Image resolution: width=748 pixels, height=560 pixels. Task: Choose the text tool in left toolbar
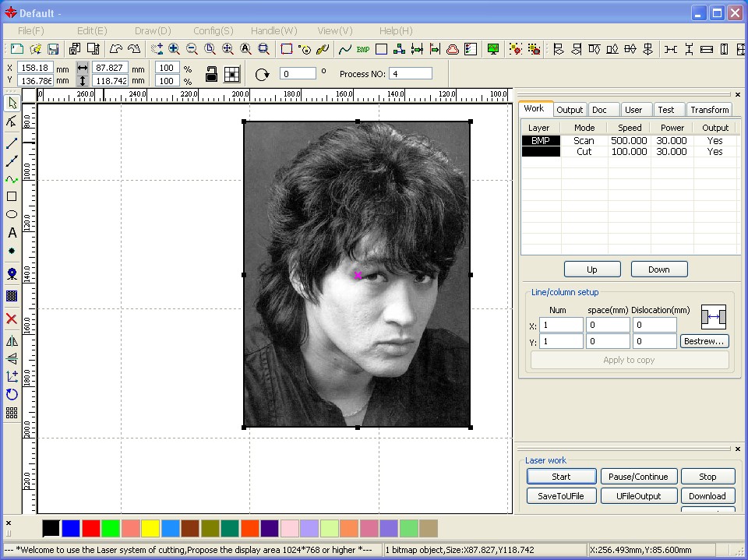pyautogui.click(x=12, y=233)
